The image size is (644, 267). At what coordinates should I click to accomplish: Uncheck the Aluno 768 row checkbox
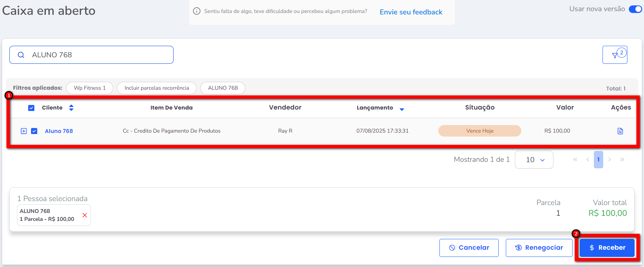tap(34, 131)
